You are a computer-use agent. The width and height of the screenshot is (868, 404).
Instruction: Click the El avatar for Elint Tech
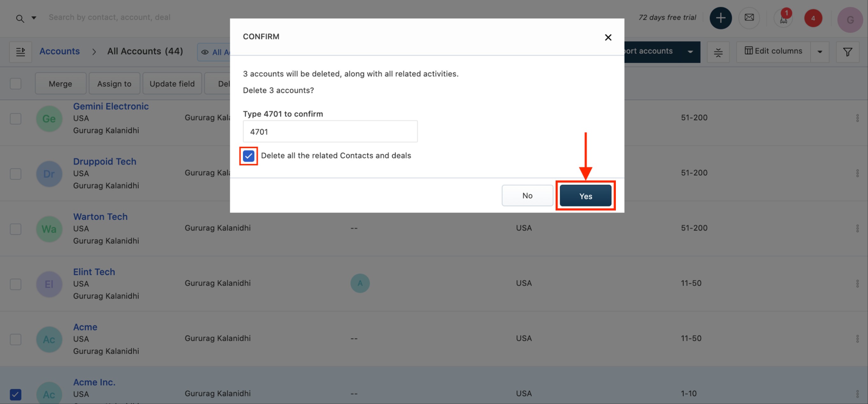(x=49, y=284)
